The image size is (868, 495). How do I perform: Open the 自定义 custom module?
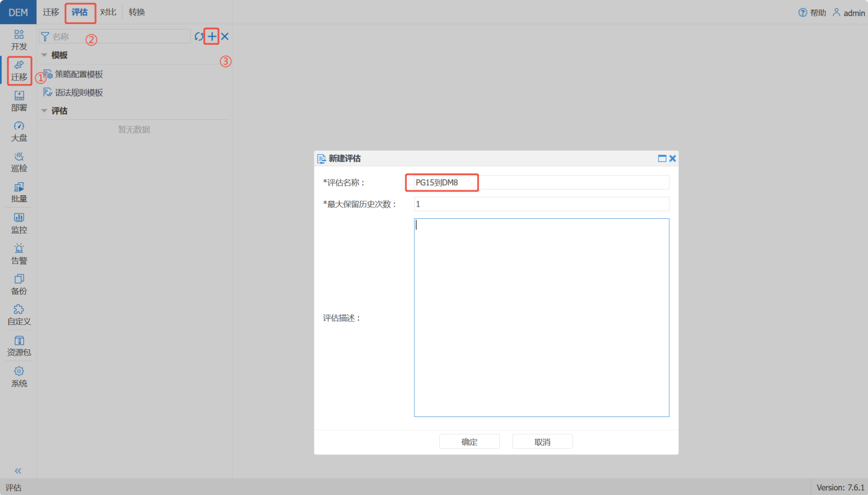pyautogui.click(x=18, y=316)
